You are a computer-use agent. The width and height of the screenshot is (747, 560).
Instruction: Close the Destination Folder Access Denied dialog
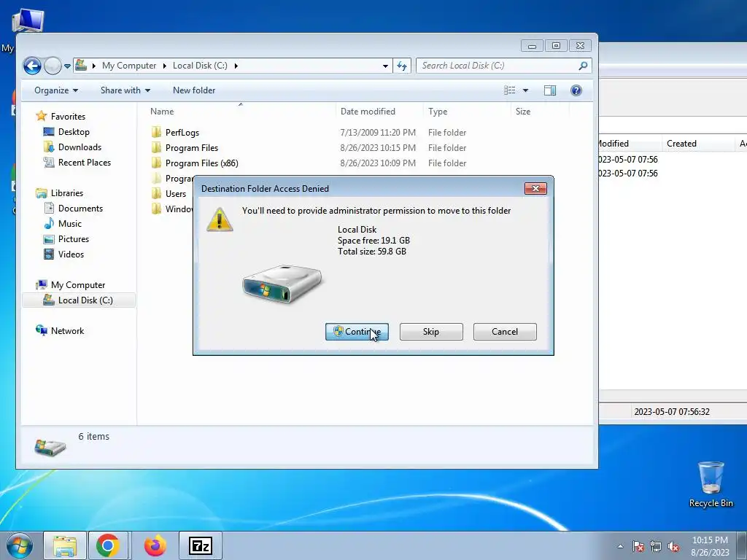(535, 189)
